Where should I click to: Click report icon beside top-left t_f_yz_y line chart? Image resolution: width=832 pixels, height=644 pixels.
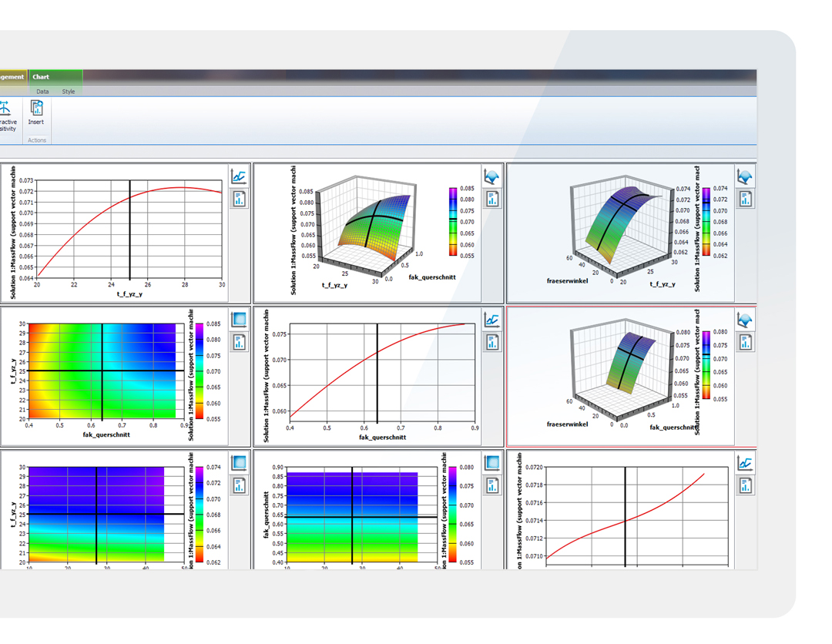[239, 200]
